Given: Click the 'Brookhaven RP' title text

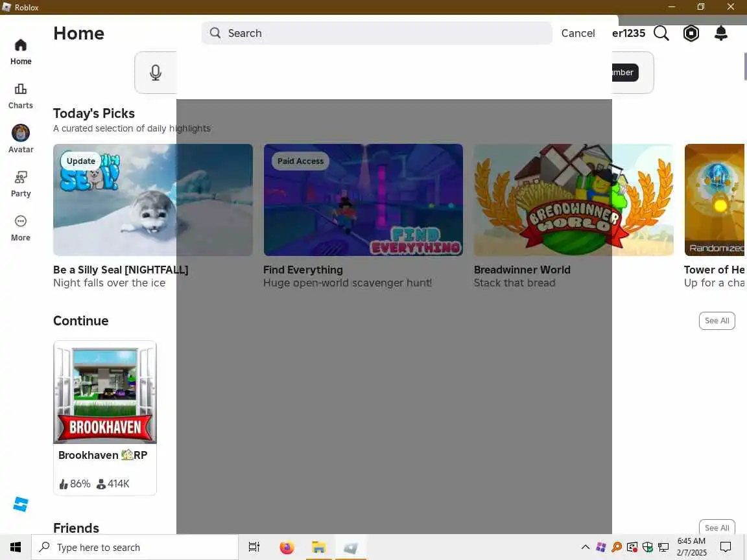Looking at the screenshot, I should (103, 455).
